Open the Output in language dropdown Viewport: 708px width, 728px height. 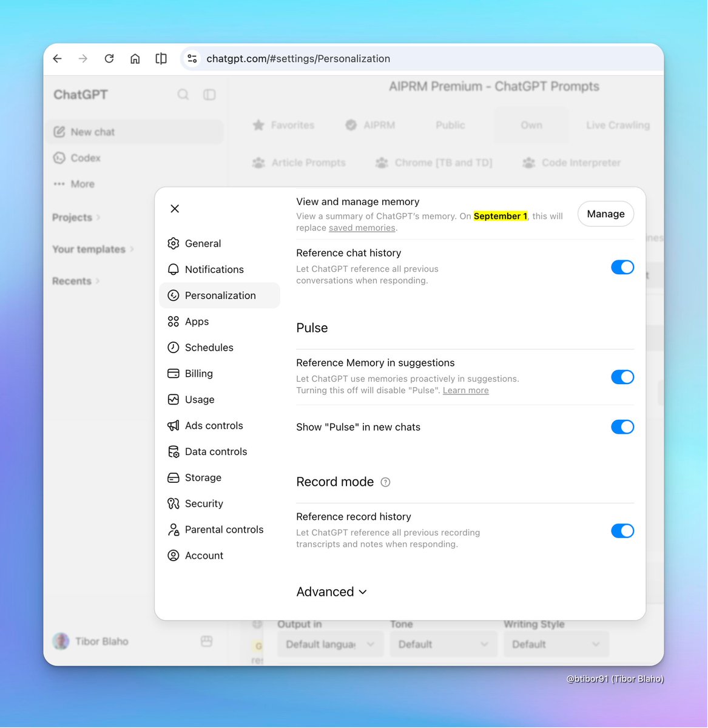click(331, 644)
